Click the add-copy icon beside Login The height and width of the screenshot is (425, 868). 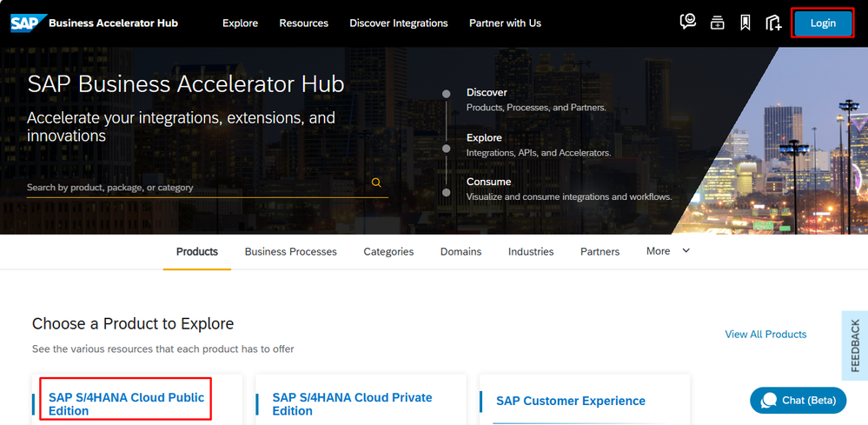click(x=773, y=23)
